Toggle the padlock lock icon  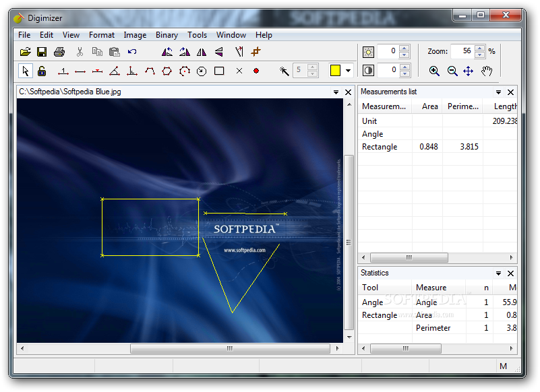click(x=42, y=71)
